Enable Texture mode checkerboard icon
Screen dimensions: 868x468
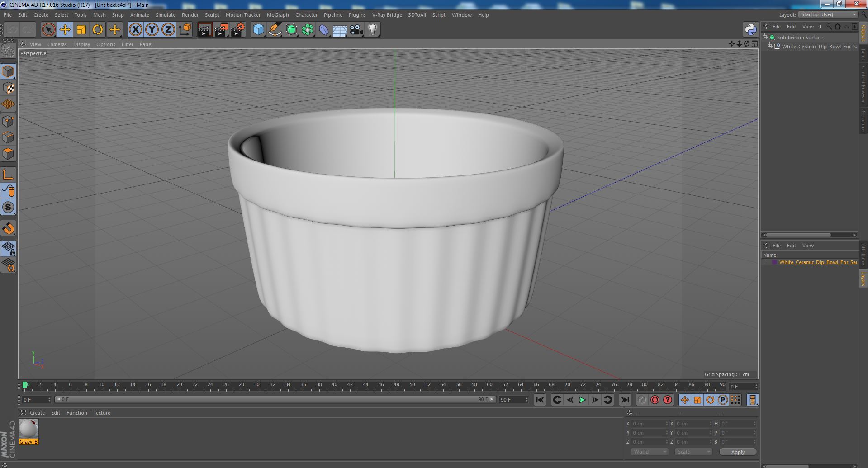point(8,88)
